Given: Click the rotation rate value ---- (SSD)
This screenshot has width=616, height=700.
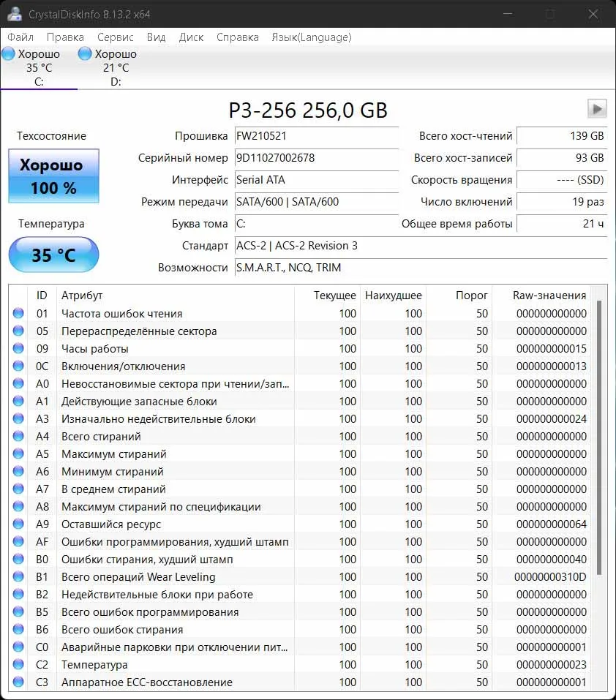Looking at the screenshot, I should coord(562,179).
